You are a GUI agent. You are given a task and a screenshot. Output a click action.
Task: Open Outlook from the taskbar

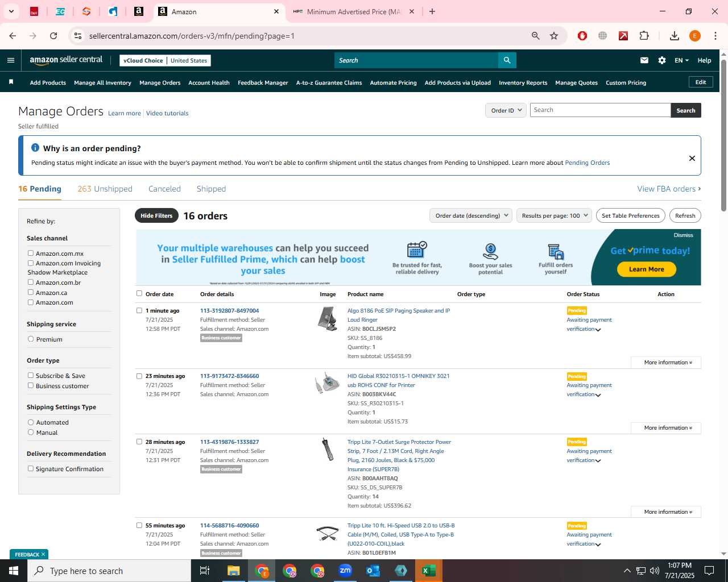373,571
